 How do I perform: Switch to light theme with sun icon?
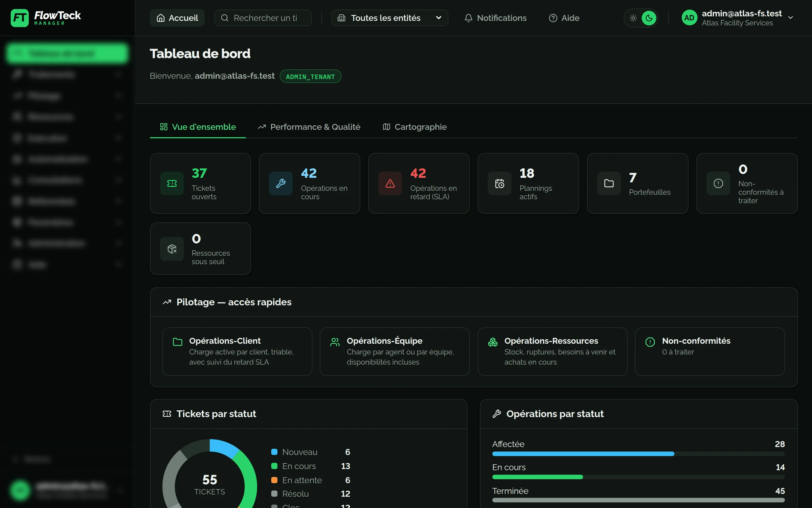click(x=633, y=18)
